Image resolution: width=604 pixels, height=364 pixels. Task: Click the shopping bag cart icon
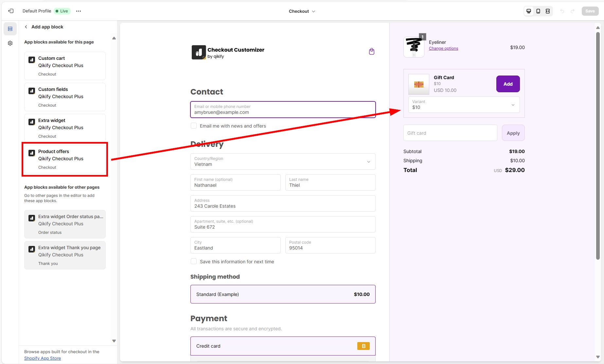click(x=371, y=51)
